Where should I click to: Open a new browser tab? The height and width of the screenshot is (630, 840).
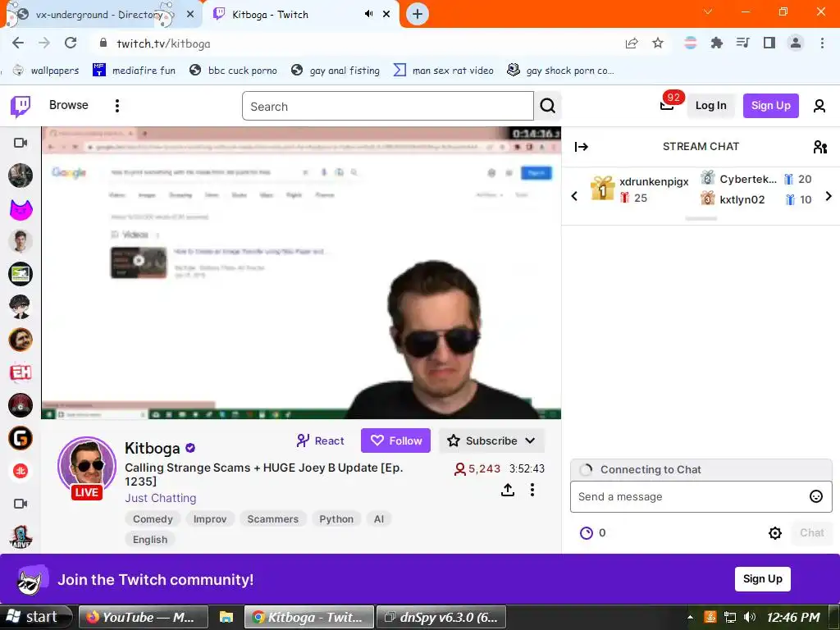click(x=418, y=15)
